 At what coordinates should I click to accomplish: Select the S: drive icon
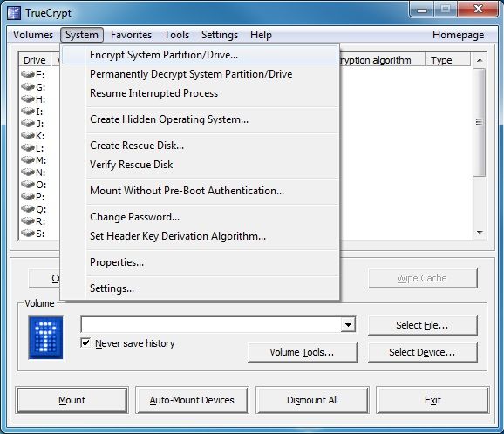(28, 234)
